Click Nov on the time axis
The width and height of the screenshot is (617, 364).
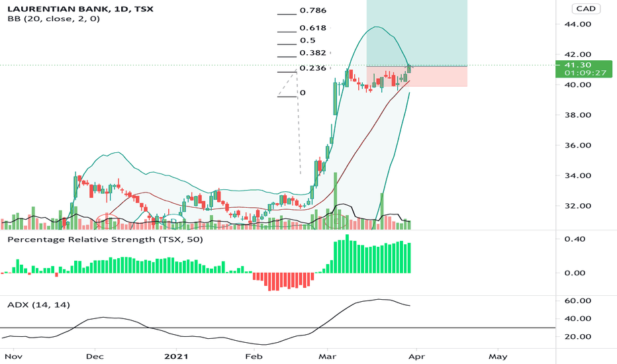pos(13,357)
